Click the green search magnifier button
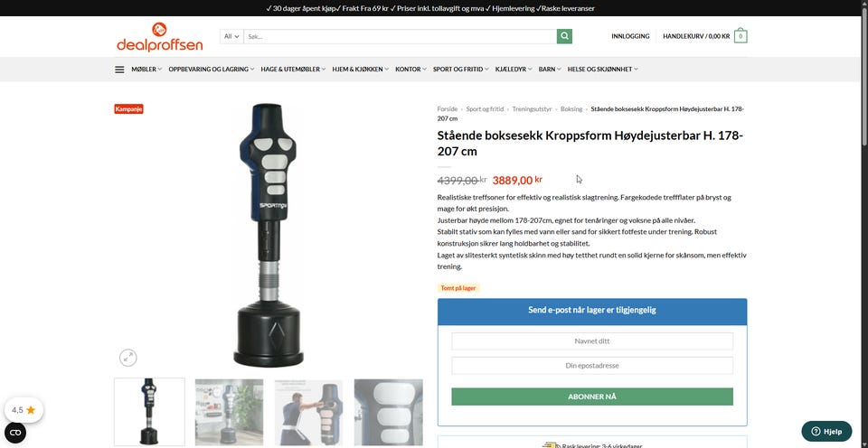This screenshot has height=448, width=868. [x=564, y=36]
